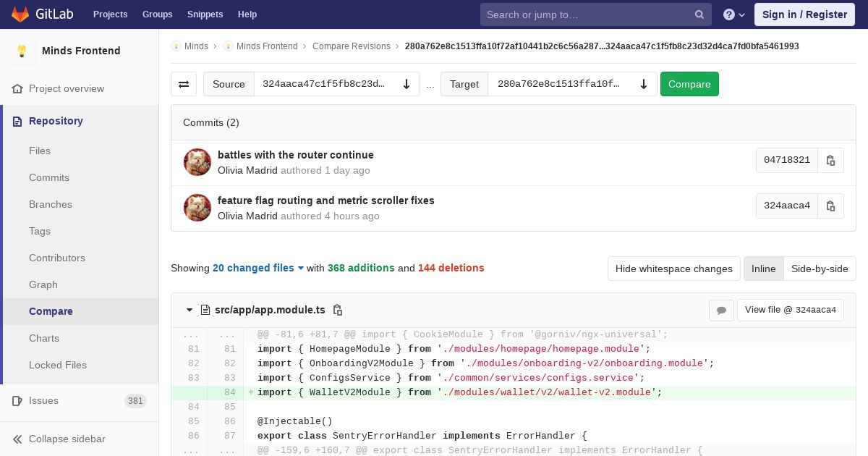Collapse the src/app/app.module.ts diff

(190, 310)
